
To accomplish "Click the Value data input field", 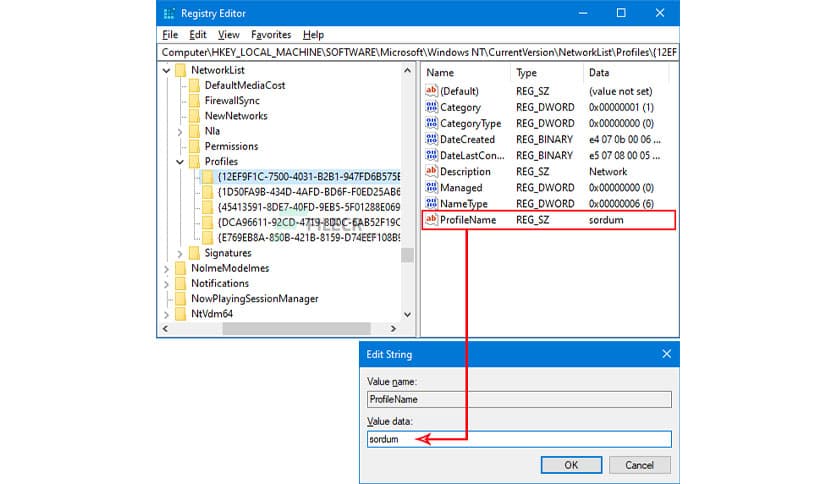I will 519,439.
